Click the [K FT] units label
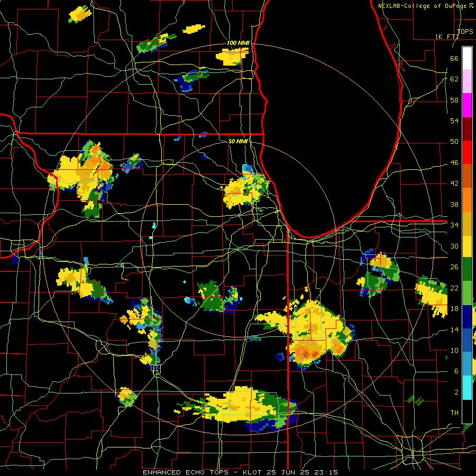 click(447, 36)
